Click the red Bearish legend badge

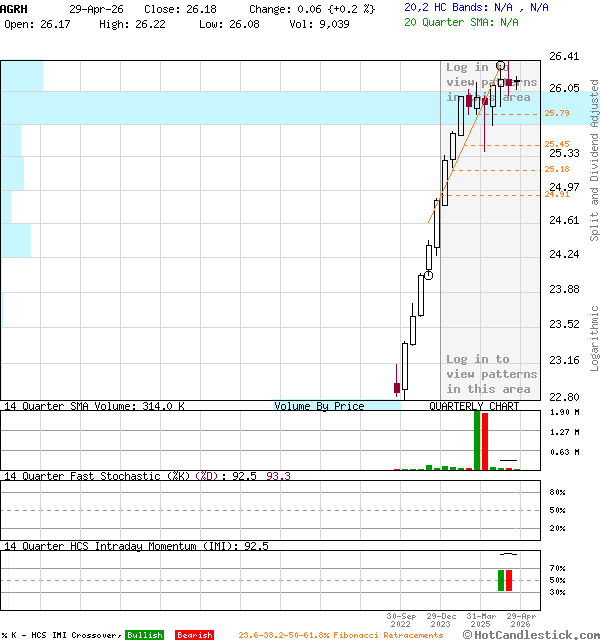[x=194, y=635]
